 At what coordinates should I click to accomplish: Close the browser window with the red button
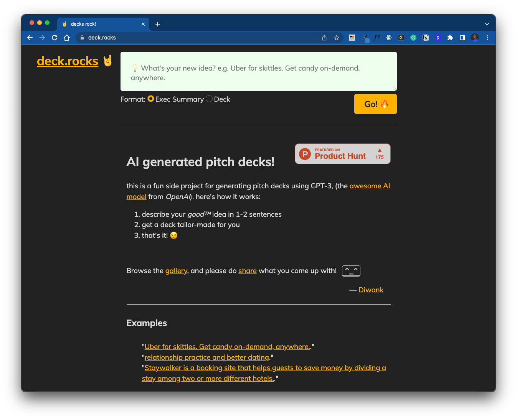tap(32, 23)
